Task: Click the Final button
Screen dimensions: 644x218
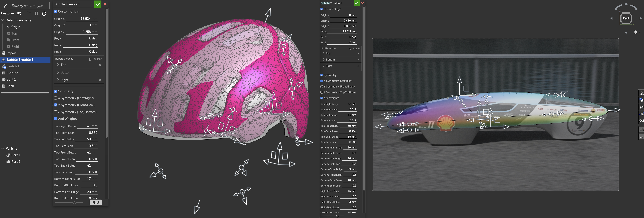Action: 96,202
